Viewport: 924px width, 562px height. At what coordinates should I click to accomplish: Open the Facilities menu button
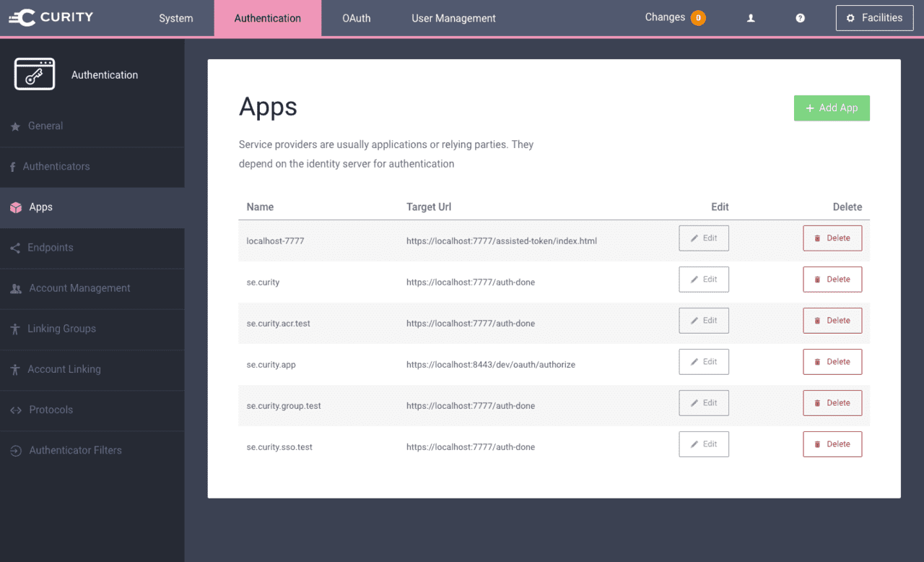click(874, 18)
